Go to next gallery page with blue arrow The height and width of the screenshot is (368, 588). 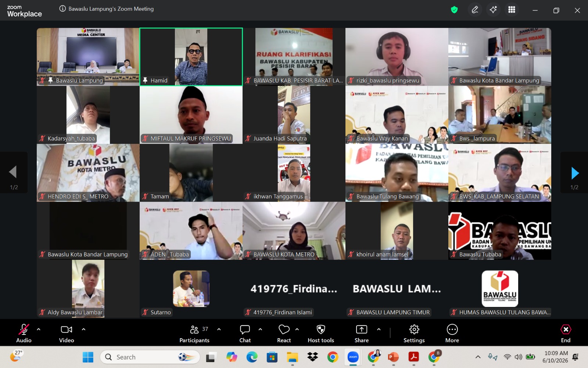pyautogui.click(x=575, y=173)
